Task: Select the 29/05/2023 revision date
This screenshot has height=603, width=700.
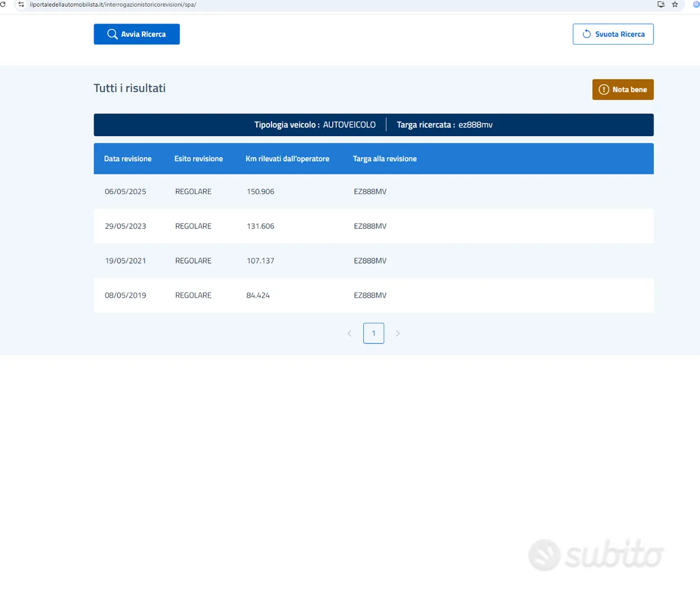Action: 126,226
